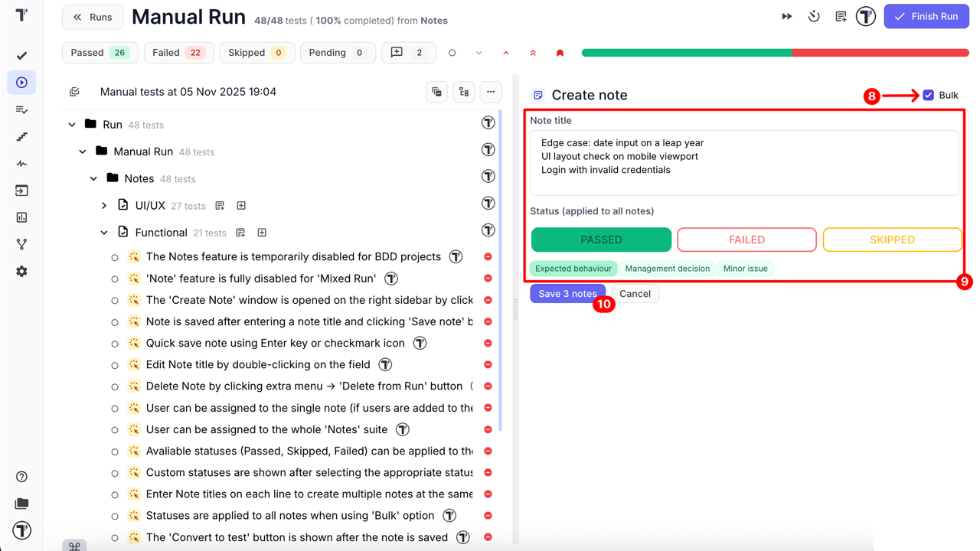The image size is (980, 551).
Task: Select the compact view icon above the test tree
Action: pyautogui.click(x=436, y=91)
